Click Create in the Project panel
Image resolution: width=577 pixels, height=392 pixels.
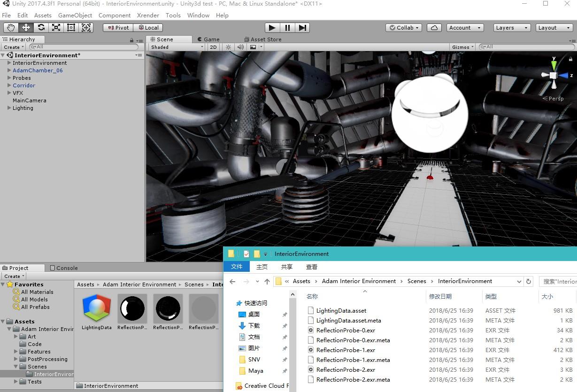click(x=13, y=276)
